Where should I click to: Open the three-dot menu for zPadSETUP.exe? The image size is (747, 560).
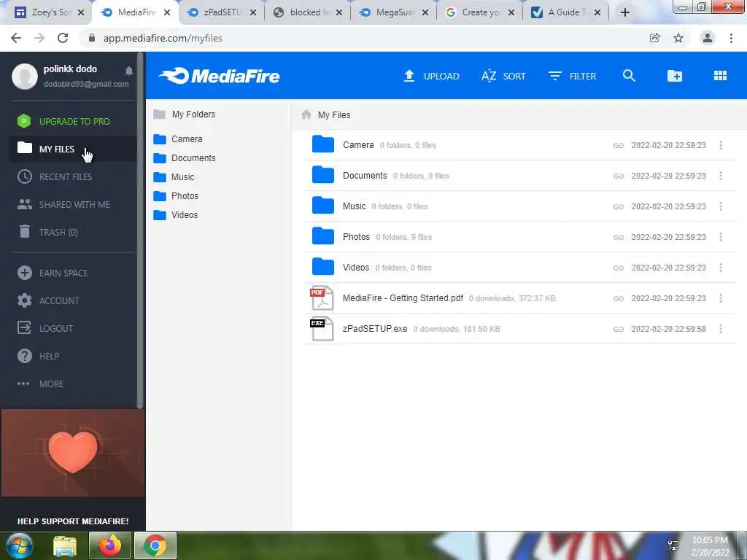721,329
